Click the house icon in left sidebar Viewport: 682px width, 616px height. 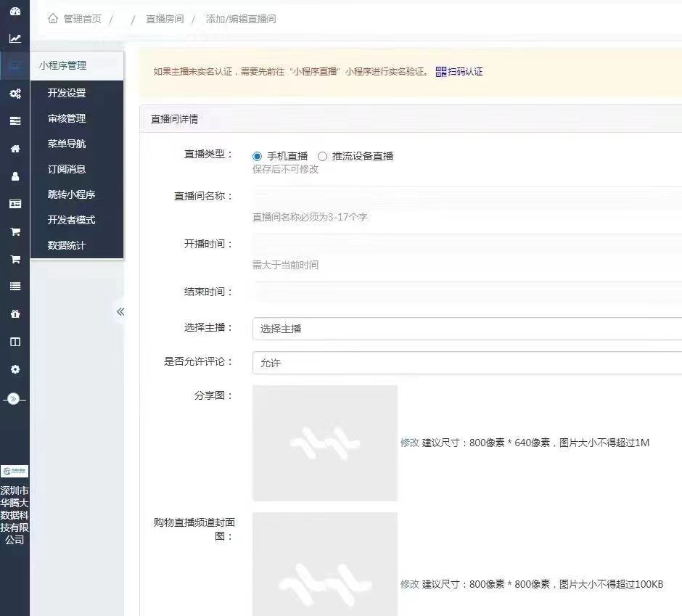[15, 149]
